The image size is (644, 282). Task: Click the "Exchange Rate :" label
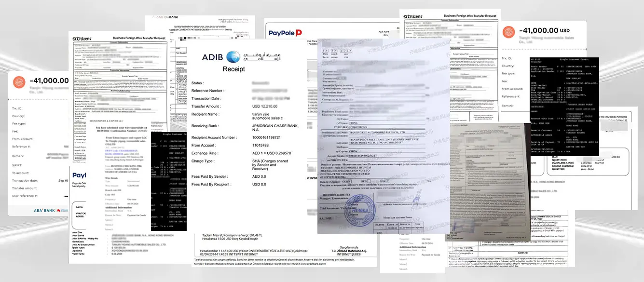(x=205, y=153)
